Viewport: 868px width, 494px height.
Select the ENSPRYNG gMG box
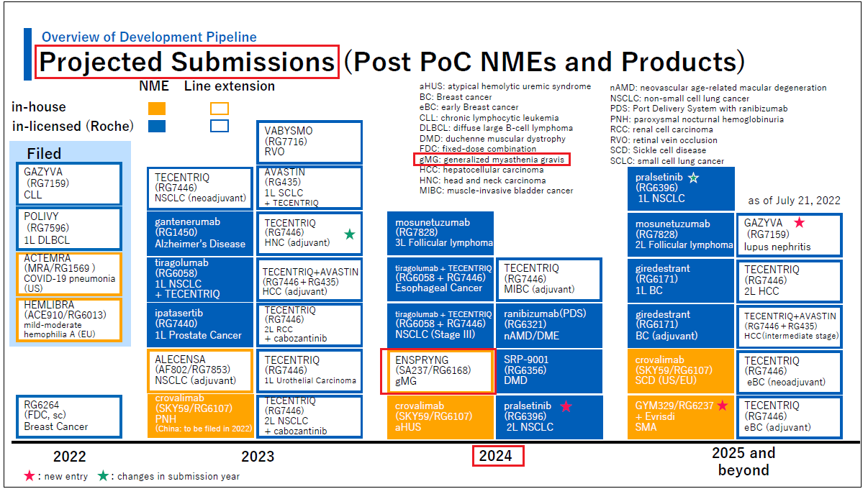[437, 372]
